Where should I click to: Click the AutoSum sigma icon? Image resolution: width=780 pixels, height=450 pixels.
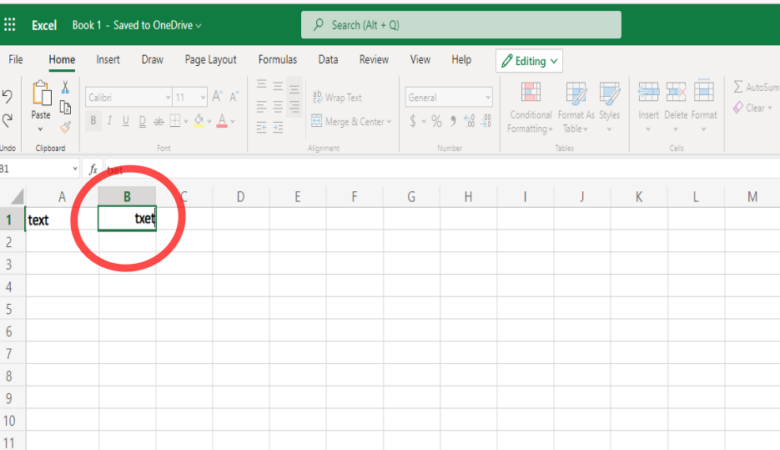click(739, 88)
